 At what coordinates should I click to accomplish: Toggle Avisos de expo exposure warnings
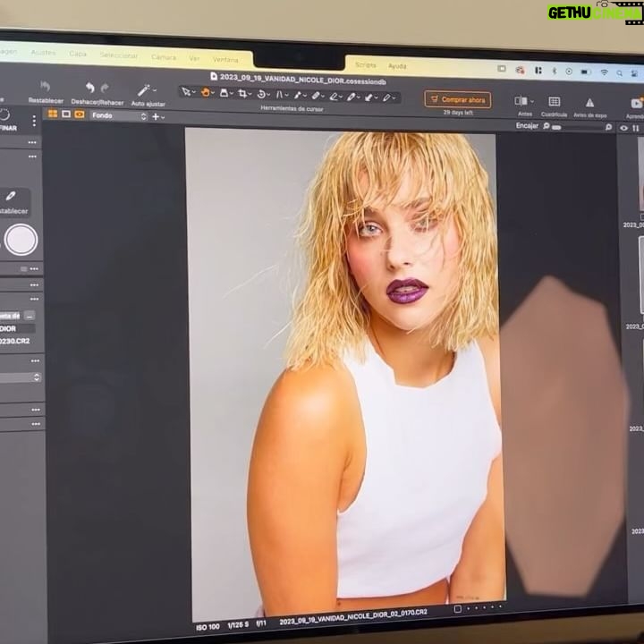point(589,102)
